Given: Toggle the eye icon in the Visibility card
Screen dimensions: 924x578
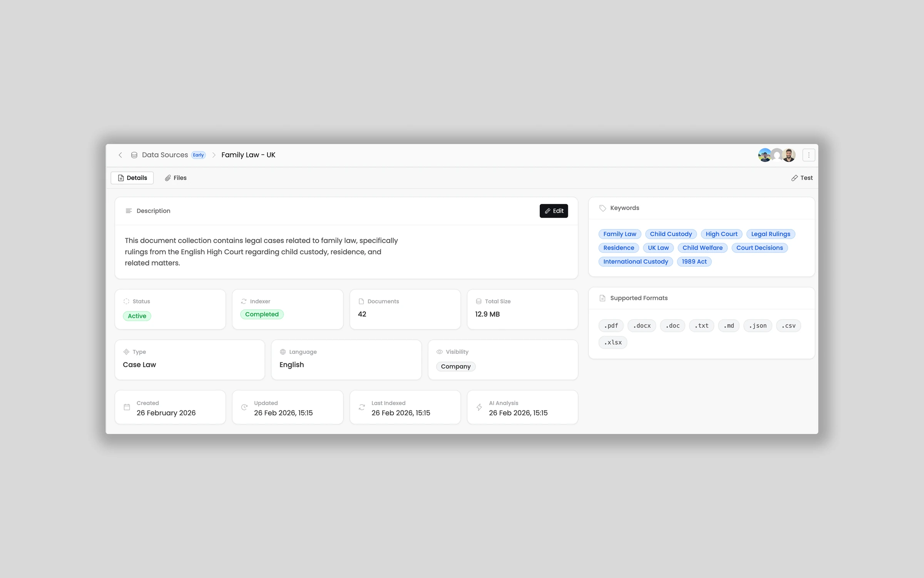Looking at the screenshot, I should point(439,352).
